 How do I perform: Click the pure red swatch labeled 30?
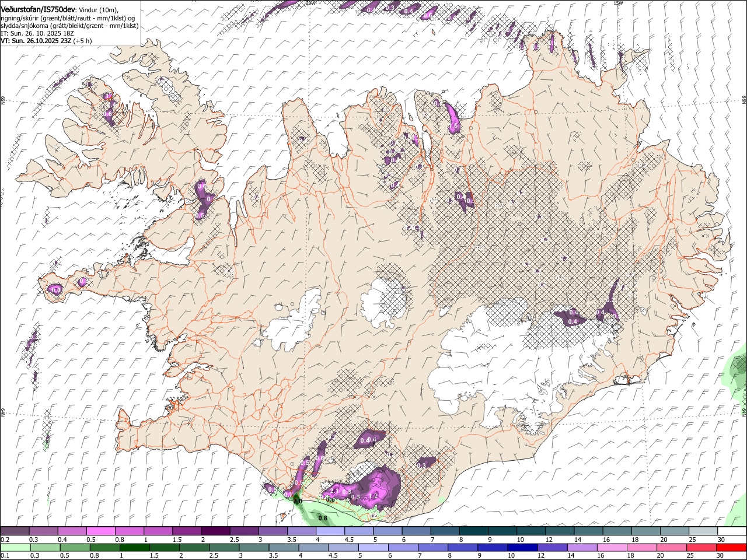731,547
